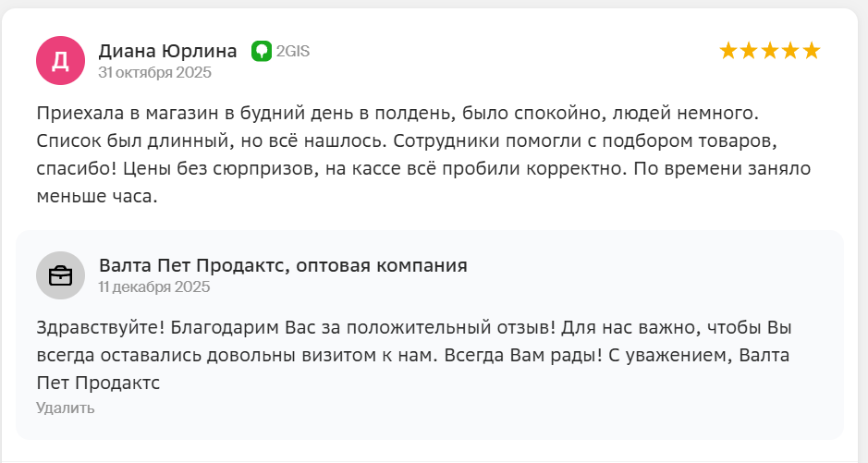The width and height of the screenshot is (868, 463).
Task: Select the third star in the rating
Action: [x=770, y=51]
